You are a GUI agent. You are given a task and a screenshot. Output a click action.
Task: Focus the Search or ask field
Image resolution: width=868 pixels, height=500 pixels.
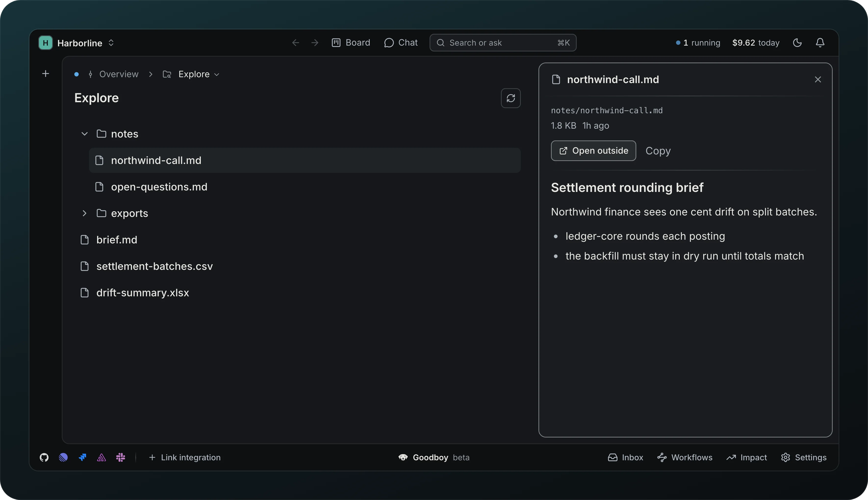tap(503, 43)
